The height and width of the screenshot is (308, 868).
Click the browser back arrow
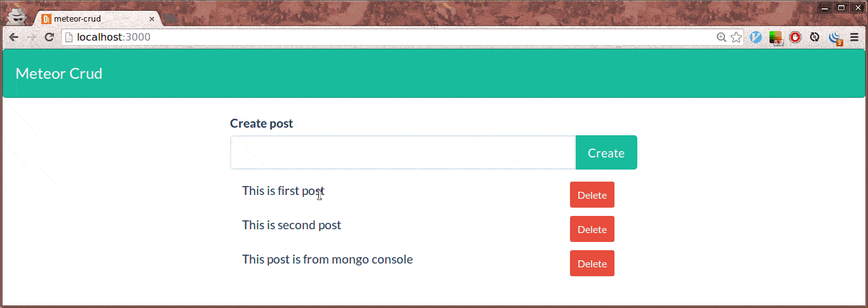pos(13,37)
